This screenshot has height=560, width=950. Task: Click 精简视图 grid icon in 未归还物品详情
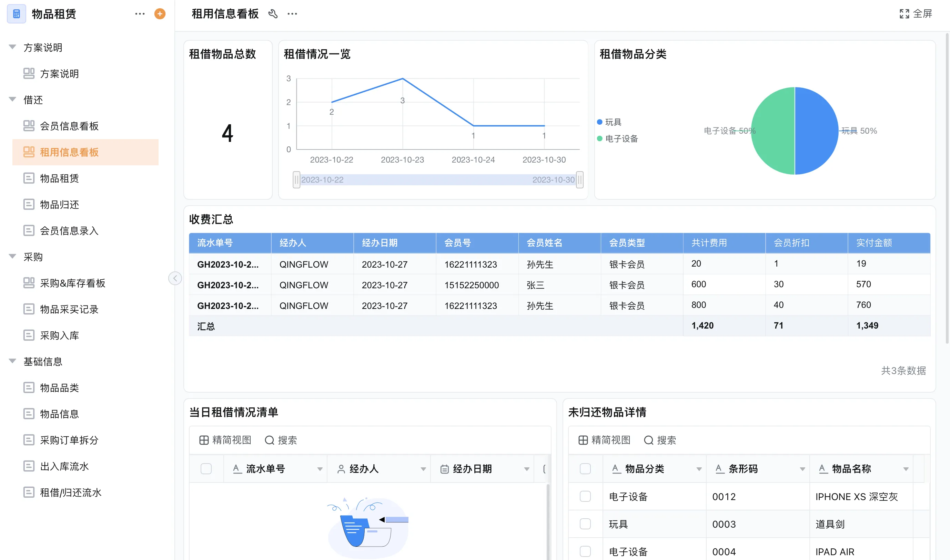click(x=583, y=440)
